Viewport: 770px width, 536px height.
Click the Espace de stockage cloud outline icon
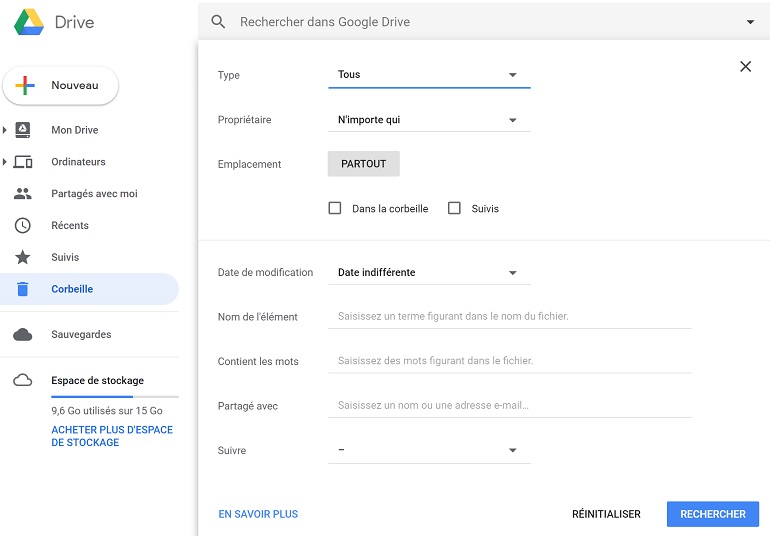[23, 380]
